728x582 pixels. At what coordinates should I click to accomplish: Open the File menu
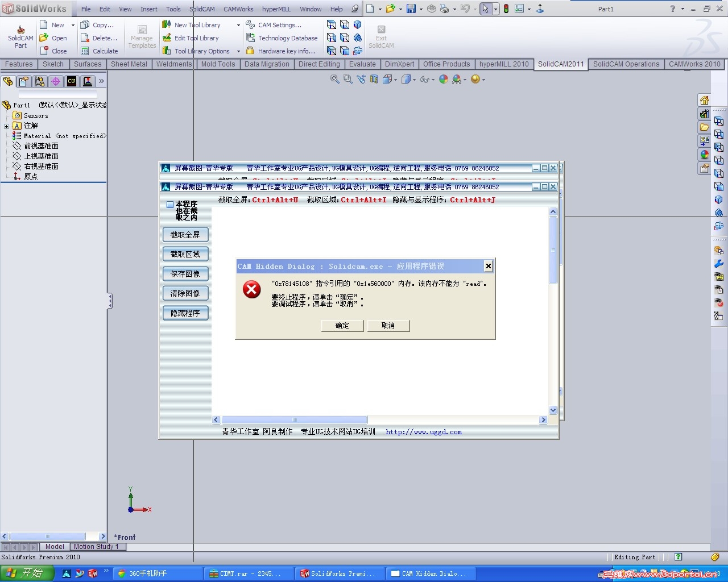point(86,9)
